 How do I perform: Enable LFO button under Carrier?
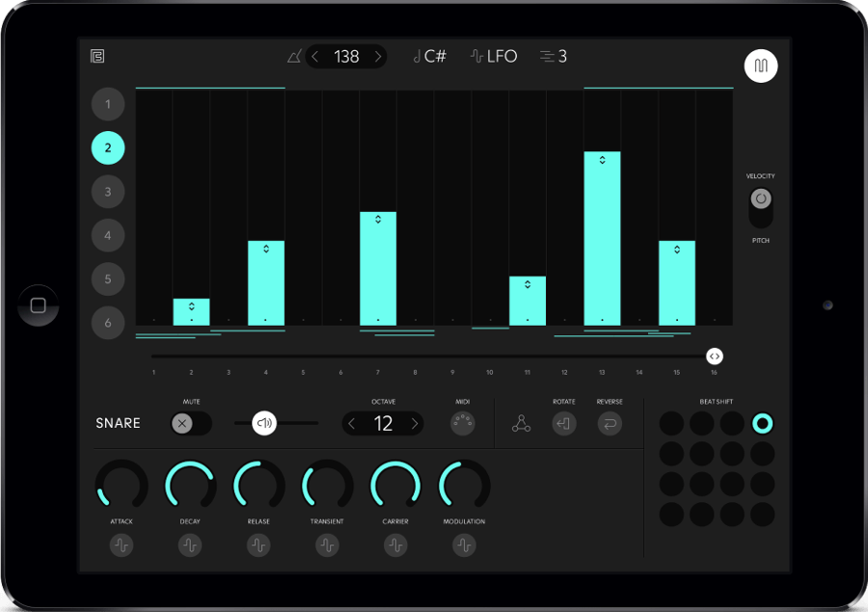click(x=395, y=545)
